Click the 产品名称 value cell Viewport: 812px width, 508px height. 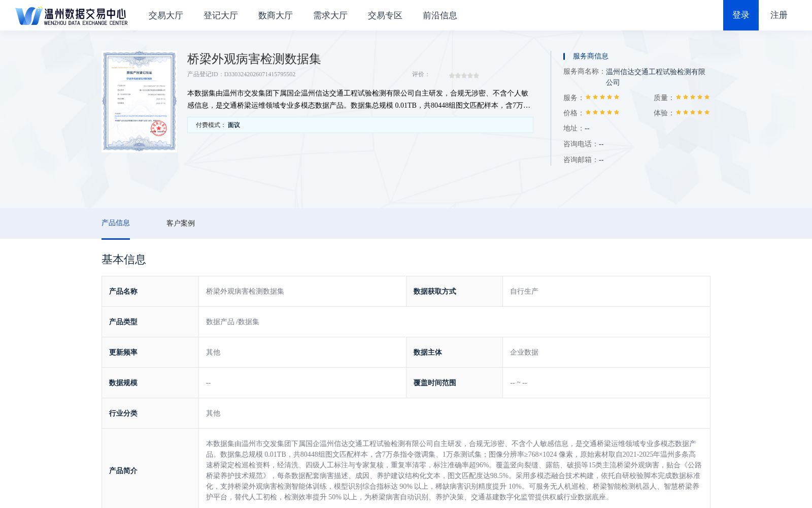pyautogui.click(x=302, y=292)
